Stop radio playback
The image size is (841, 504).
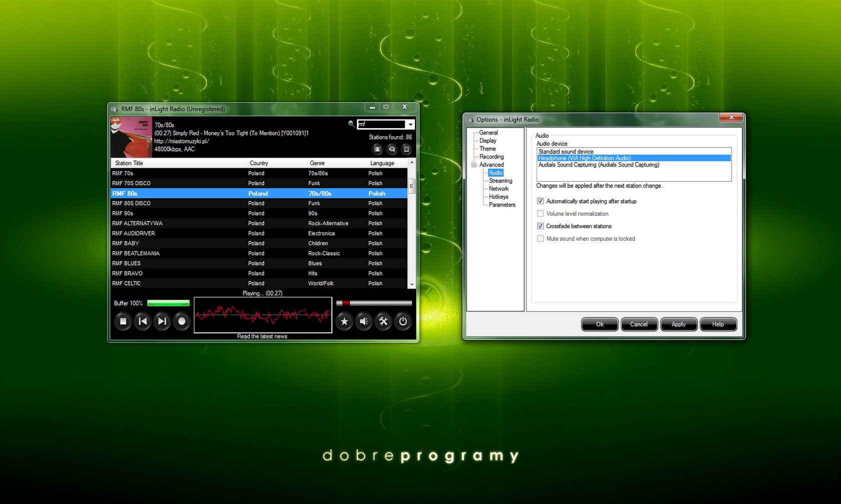[123, 321]
